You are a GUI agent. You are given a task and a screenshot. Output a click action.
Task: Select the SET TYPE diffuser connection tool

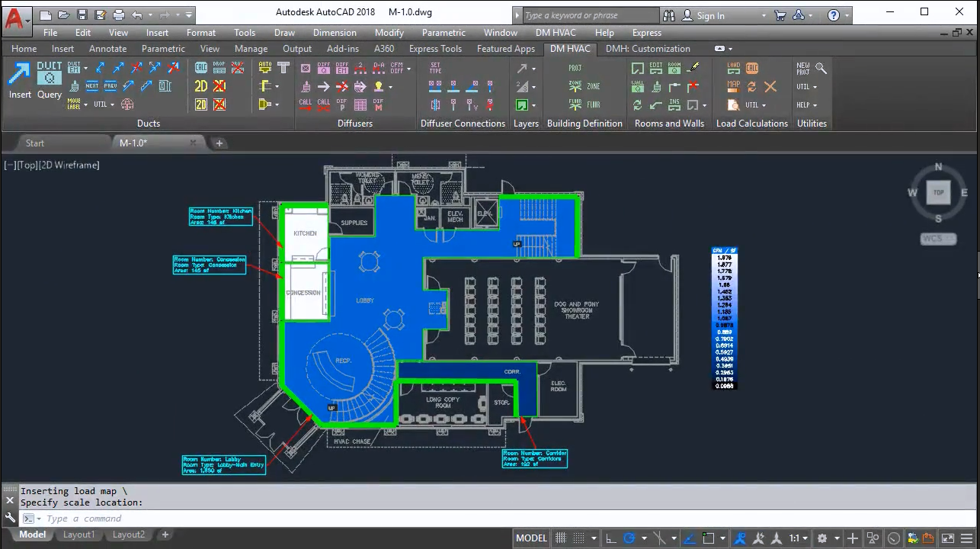click(x=436, y=68)
